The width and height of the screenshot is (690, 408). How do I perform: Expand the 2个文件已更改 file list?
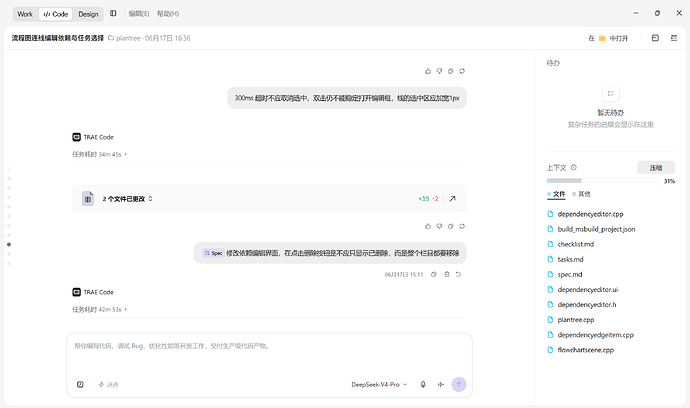point(128,198)
